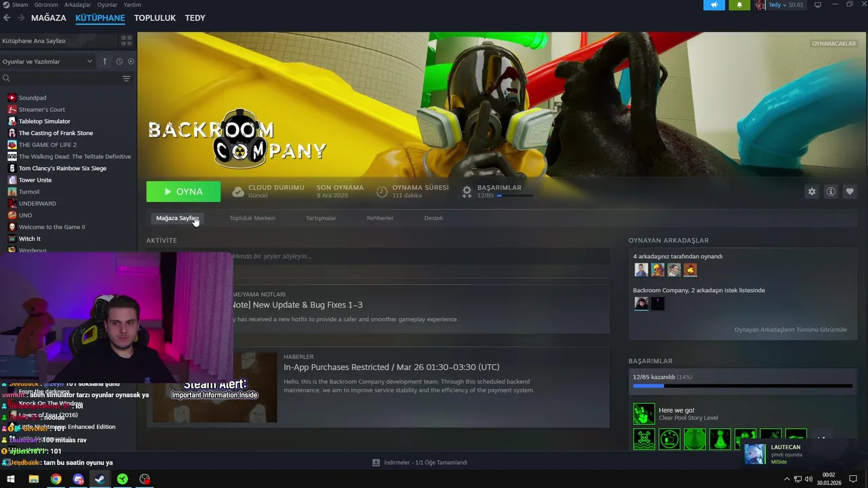Open the 'Here we go!' achievement icon
The image size is (868, 488).
click(x=644, y=413)
